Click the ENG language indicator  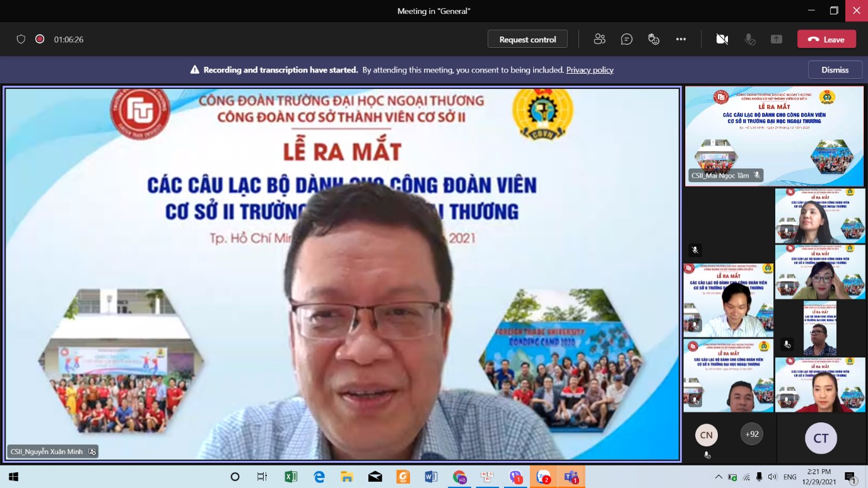point(790,477)
